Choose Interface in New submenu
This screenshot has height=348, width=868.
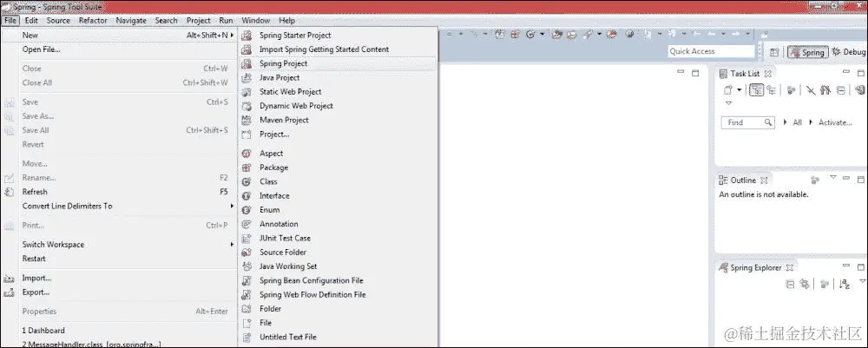[339, 196]
